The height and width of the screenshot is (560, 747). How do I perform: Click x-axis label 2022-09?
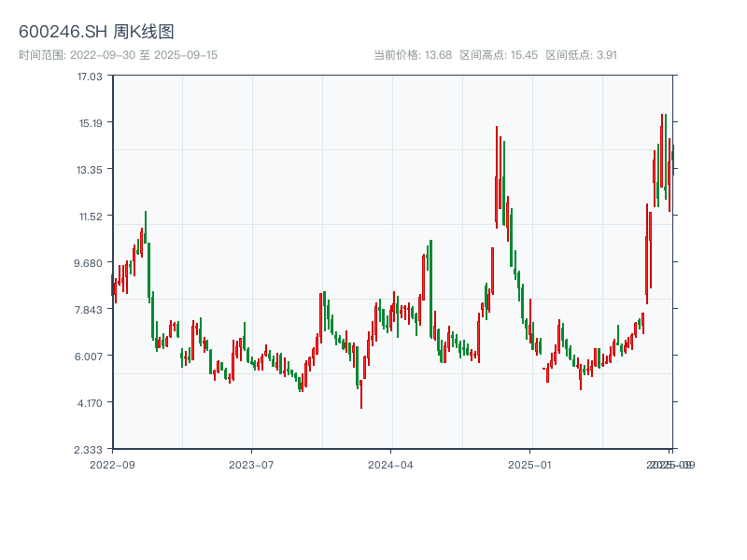(112, 465)
